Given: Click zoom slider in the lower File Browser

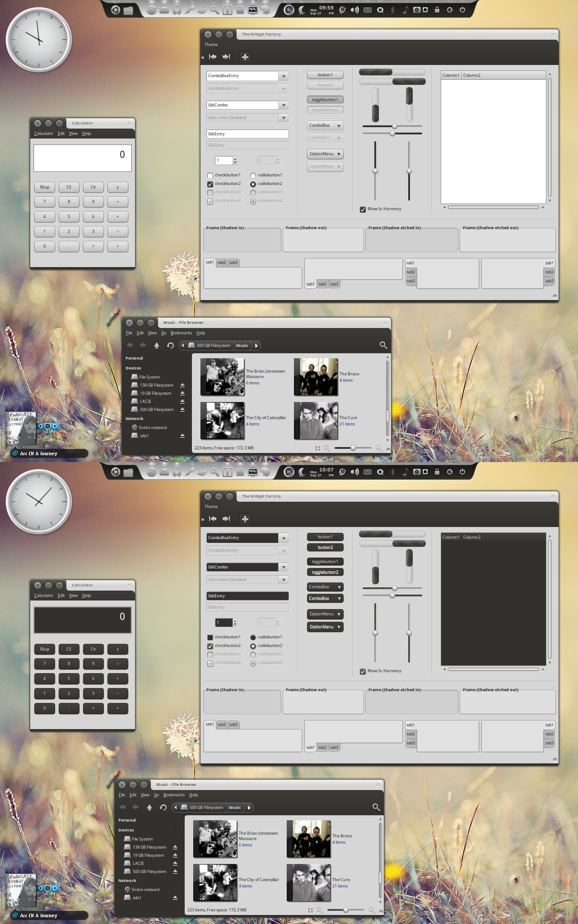Looking at the screenshot, I should click(x=345, y=910).
